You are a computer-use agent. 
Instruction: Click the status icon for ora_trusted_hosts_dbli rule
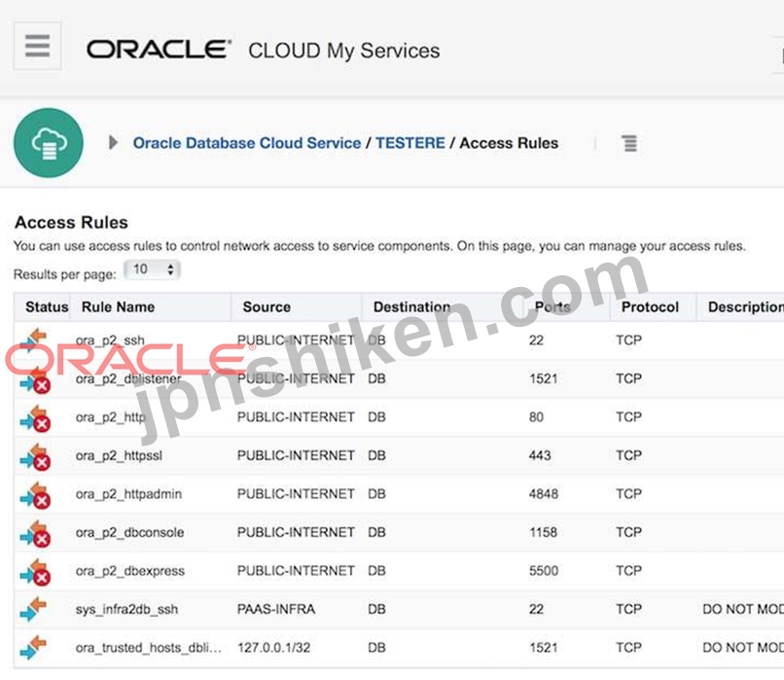pyautogui.click(x=33, y=648)
